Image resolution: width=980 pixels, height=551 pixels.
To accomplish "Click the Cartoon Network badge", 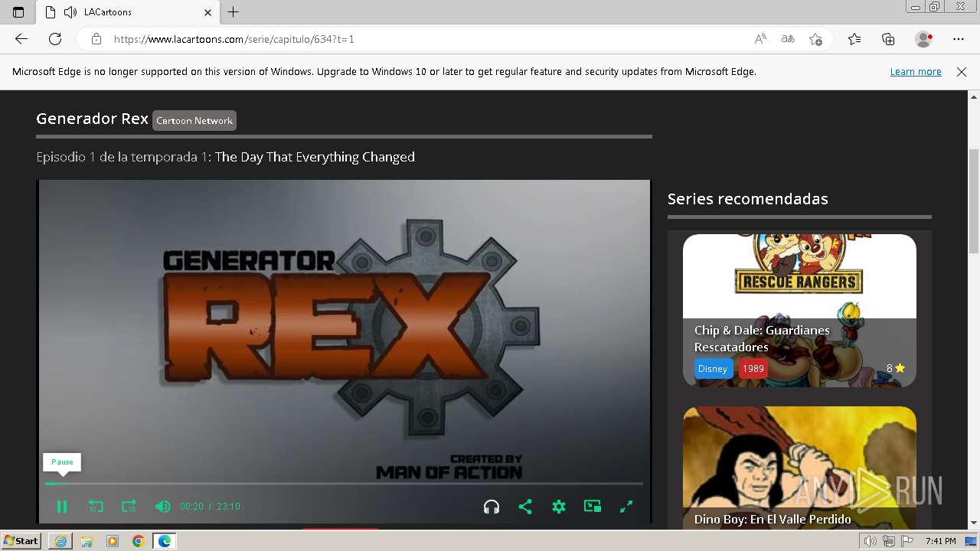I will (194, 121).
